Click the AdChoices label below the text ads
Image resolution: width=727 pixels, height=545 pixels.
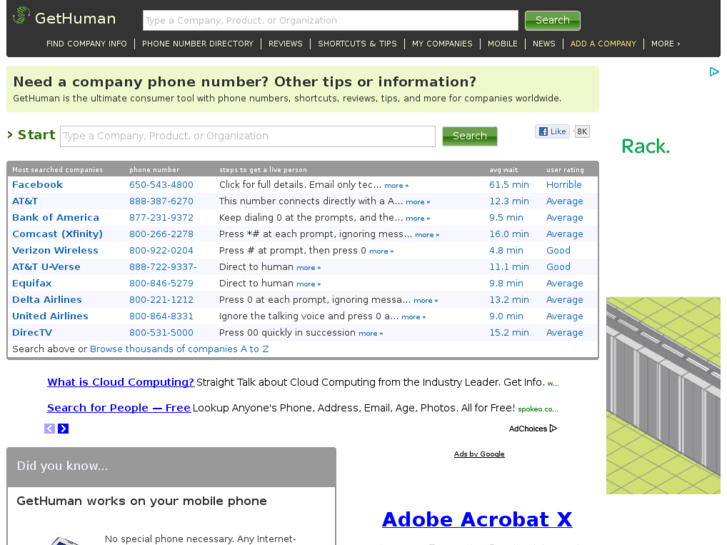533,429
